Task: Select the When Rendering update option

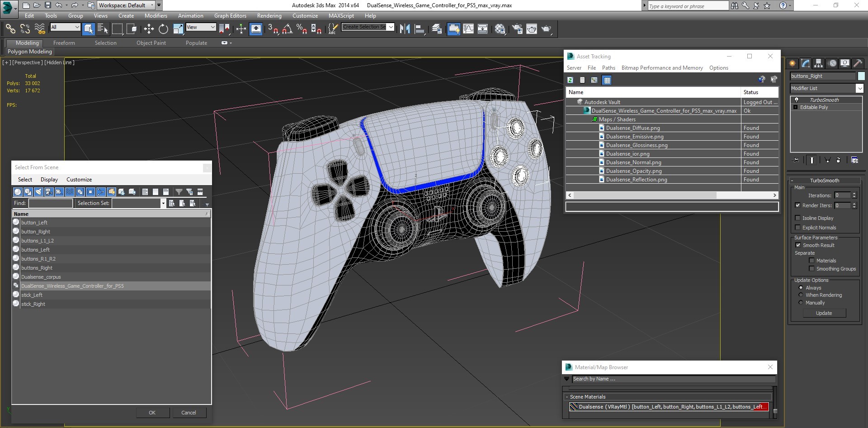Action: (801, 295)
